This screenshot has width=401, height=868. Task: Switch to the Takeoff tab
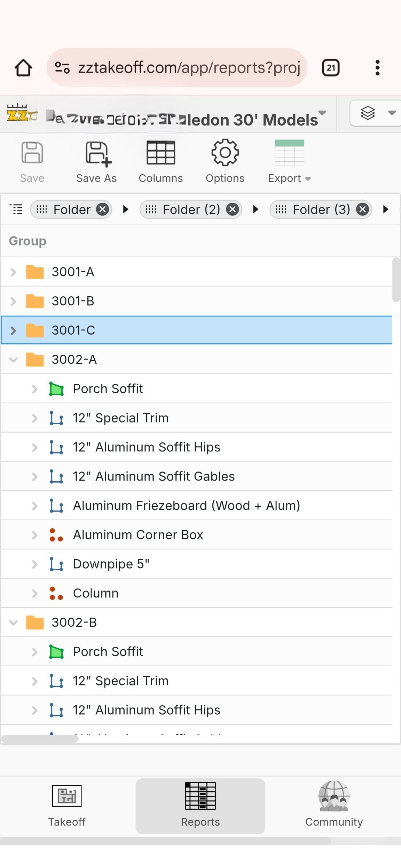67,805
